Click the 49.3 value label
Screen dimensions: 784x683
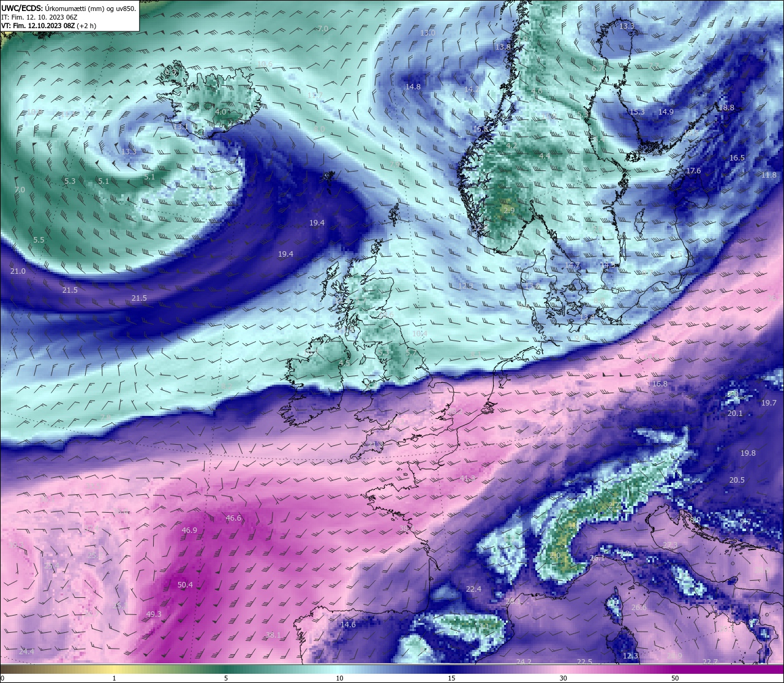point(154,614)
